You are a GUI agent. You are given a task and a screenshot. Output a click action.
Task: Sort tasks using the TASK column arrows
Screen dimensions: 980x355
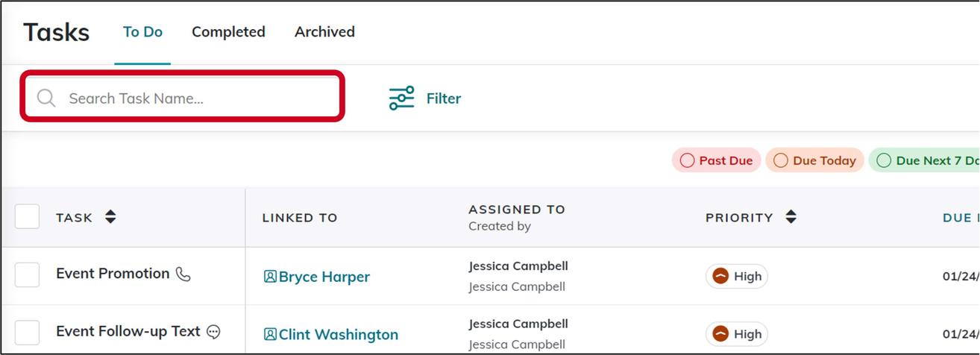110,217
